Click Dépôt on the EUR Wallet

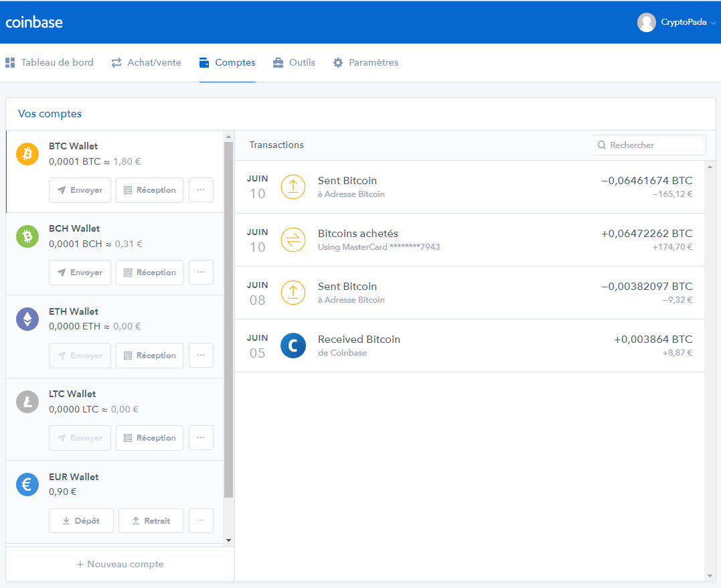[x=82, y=520]
